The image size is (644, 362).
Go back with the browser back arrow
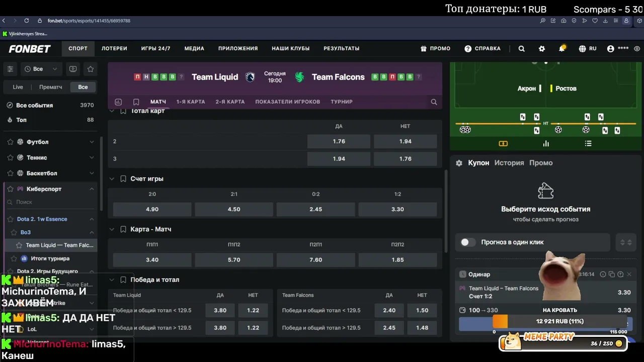tap(4, 21)
